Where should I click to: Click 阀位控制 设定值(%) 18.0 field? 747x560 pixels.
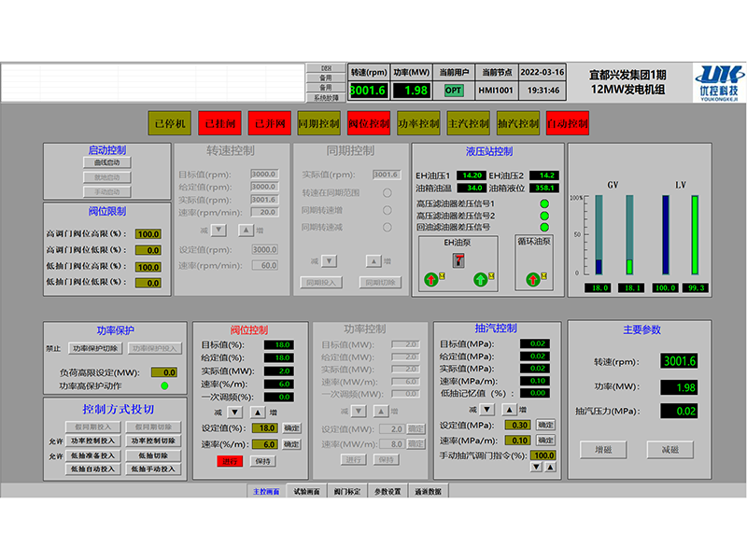tap(265, 428)
